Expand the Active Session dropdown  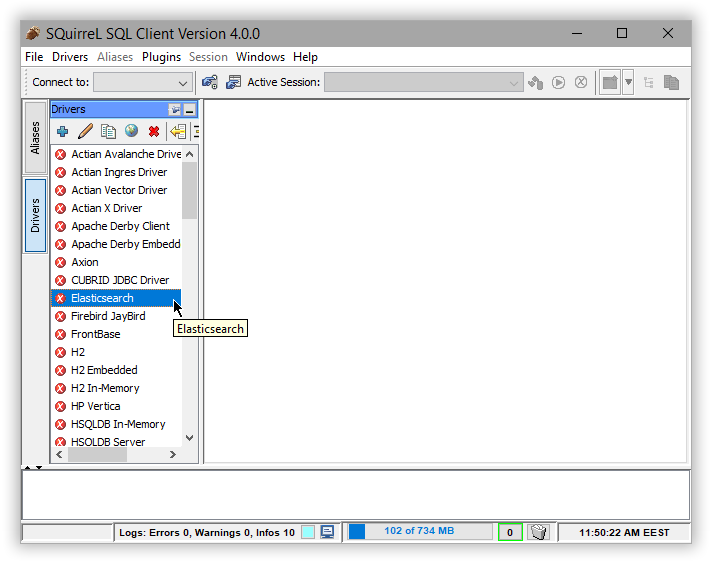pos(515,83)
